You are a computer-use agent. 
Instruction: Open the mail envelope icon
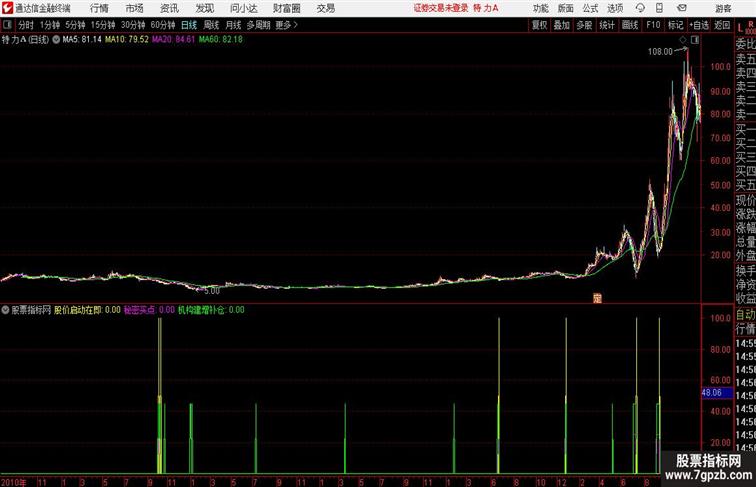click(682, 8)
